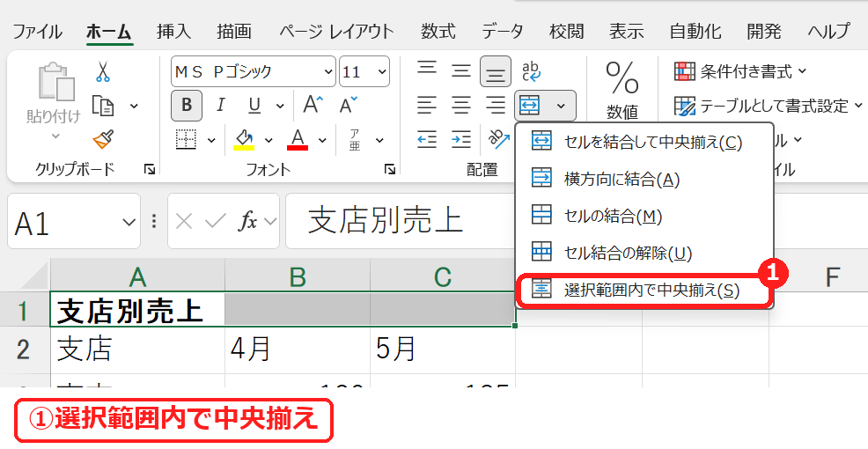Image resolution: width=868 pixels, height=449 pixels.
Task: Toggle Italic formatting
Action: tap(220, 105)
